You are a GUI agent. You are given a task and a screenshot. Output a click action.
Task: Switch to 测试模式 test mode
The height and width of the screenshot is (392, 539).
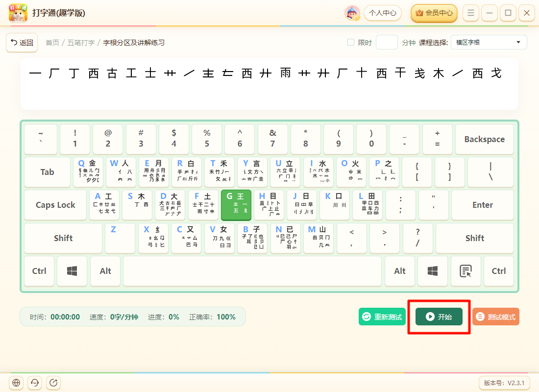click(x=496, y=317)
